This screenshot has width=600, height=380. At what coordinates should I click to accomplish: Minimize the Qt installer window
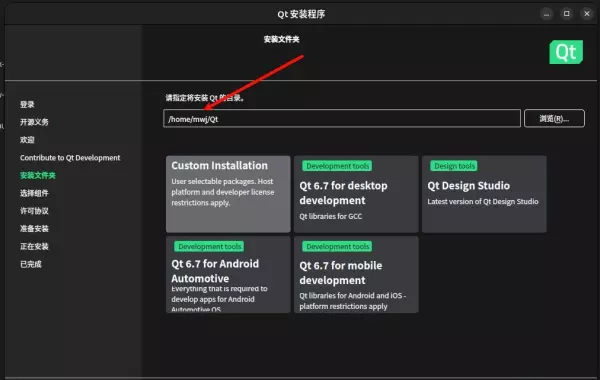pyautogui.click(x=546, y=14)
